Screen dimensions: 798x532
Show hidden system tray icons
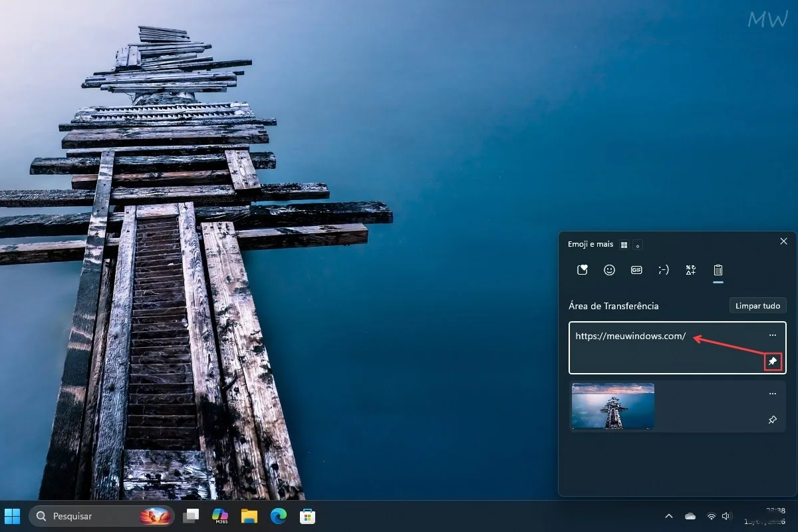669,516
